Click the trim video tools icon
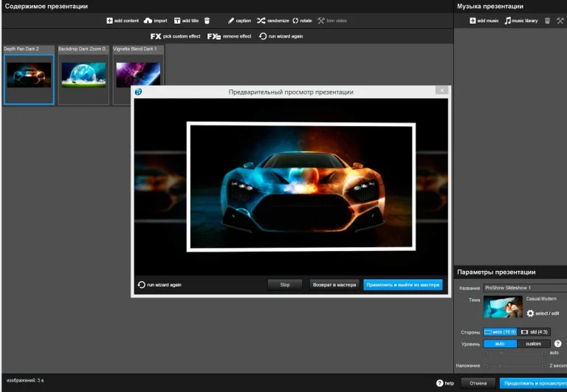Screen dimensions: 567x392 tap(321, 21)
